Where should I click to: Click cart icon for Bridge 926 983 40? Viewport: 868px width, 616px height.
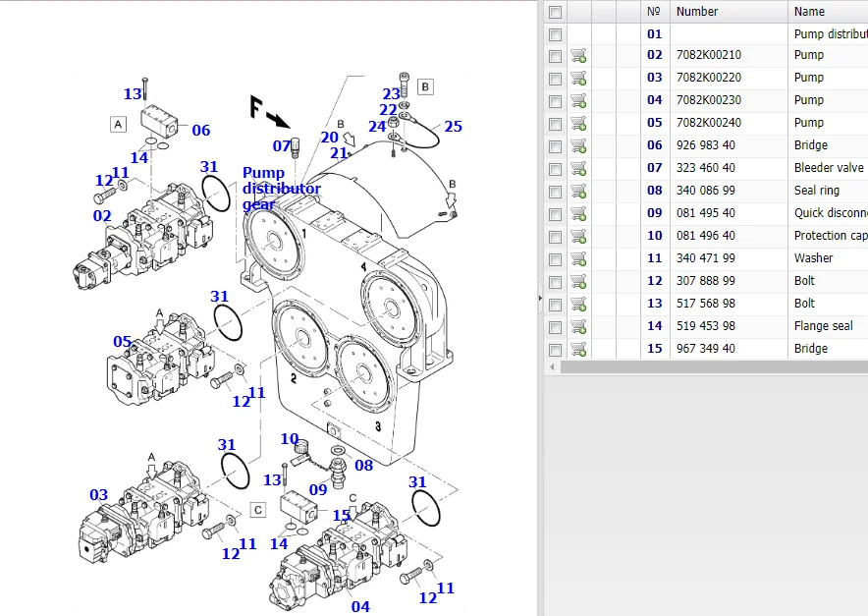click(578, 145)
